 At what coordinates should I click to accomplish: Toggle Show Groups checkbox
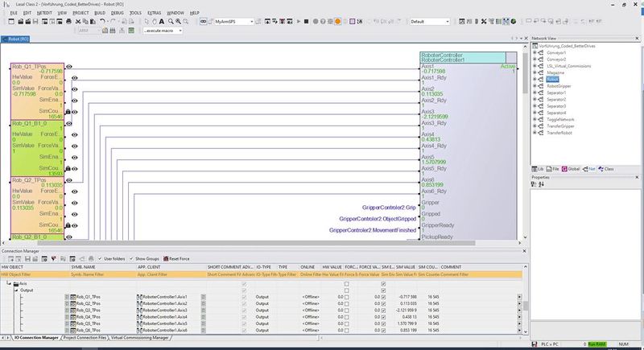131,259
